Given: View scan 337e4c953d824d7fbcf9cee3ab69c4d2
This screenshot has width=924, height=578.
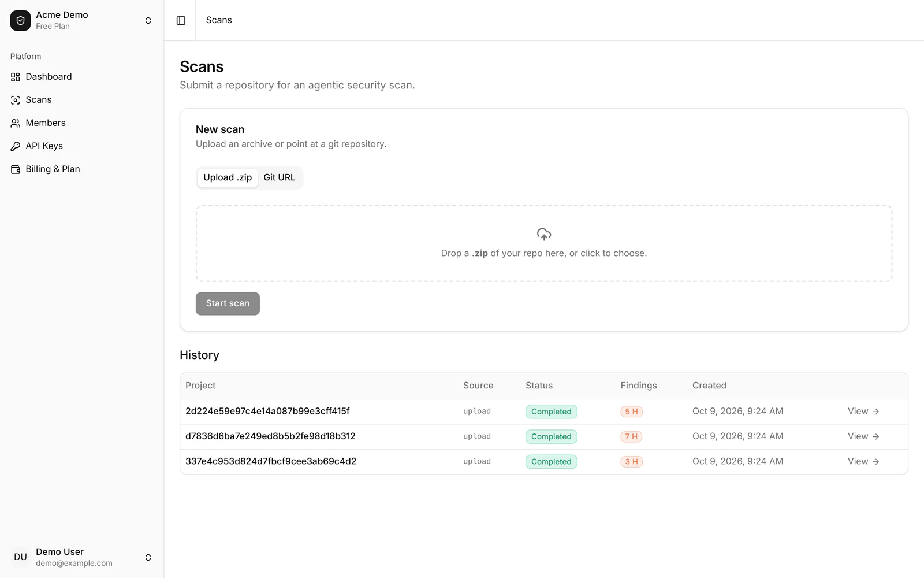Looking at the screenshot, I should [863, 461].
